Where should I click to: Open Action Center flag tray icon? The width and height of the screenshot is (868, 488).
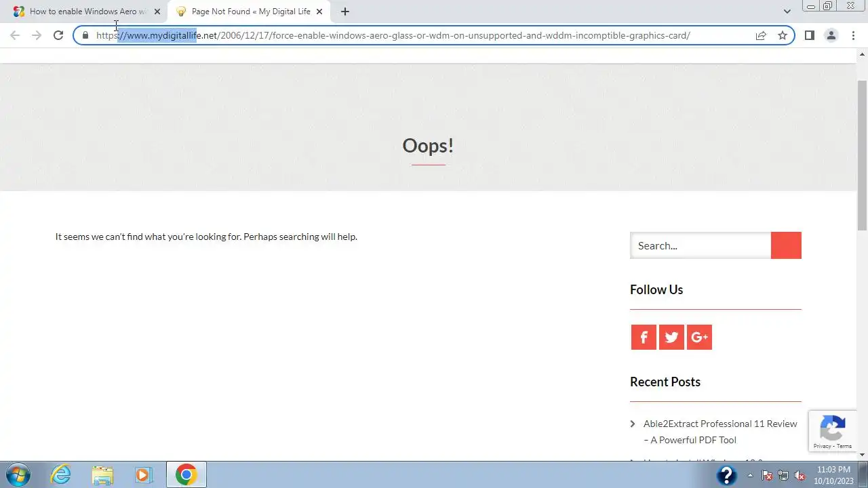click(767, 475)
